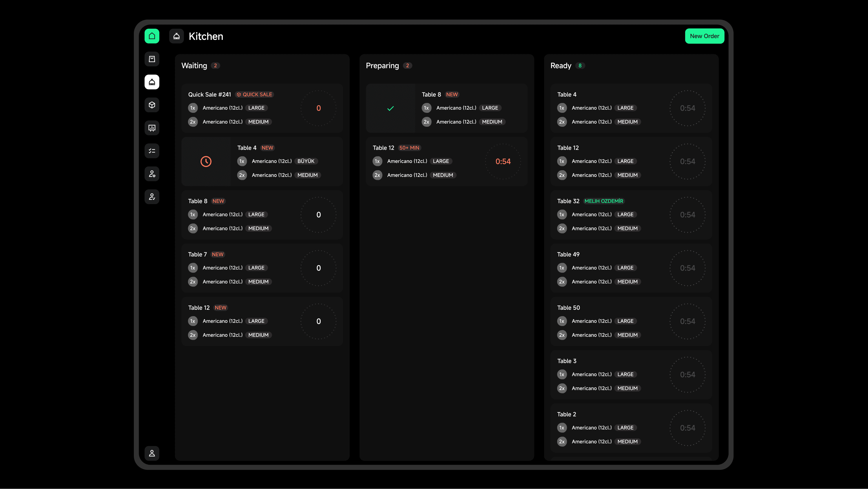This screenshot has width=868, height=489.
Task: Click the MELIH OZDEMİR tag on Table 32
Action: click(x=603, y=201)
